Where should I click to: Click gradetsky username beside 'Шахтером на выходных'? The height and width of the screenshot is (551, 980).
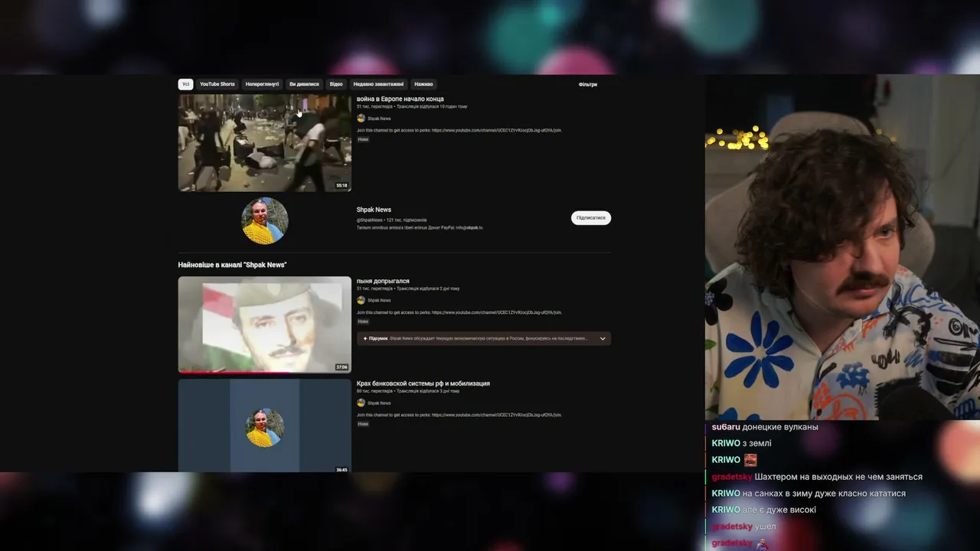[732, 477]
